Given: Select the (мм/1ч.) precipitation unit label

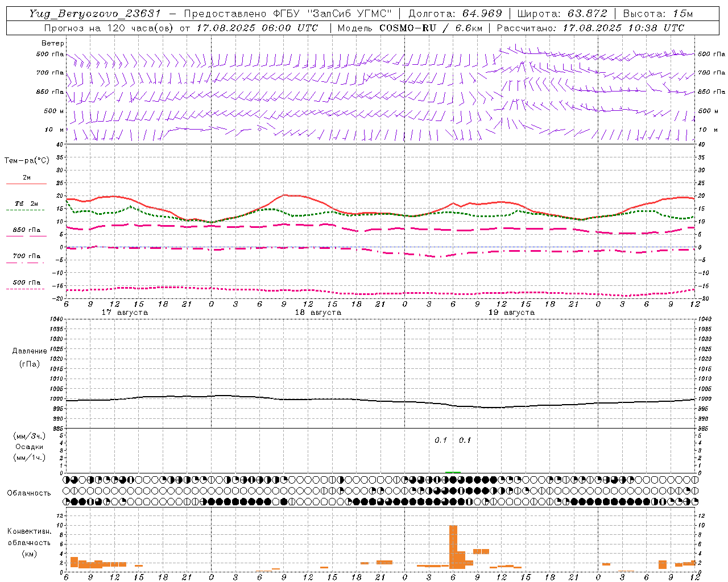Looking at the screenshot, I should [30, 458].
